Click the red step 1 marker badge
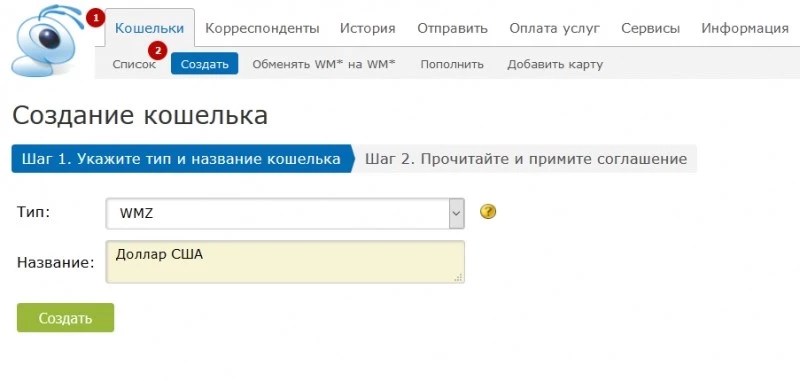 (x=95, y=19)
